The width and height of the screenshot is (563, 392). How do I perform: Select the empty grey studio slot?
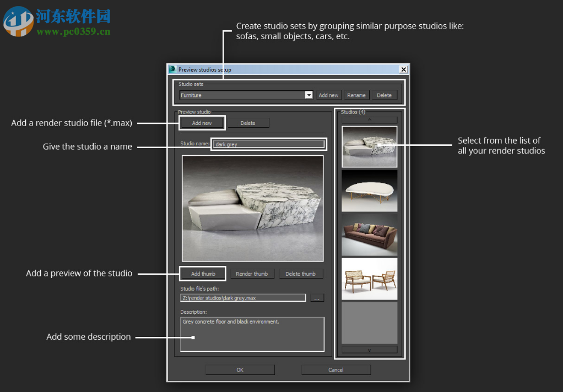point(370,323)
